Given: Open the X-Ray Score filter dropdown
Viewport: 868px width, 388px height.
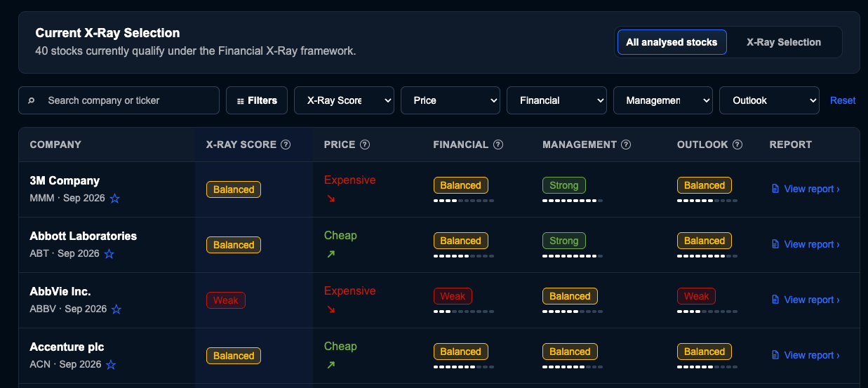Looking at the screenshot, I should pyautogui.click(x=343, y=100).
